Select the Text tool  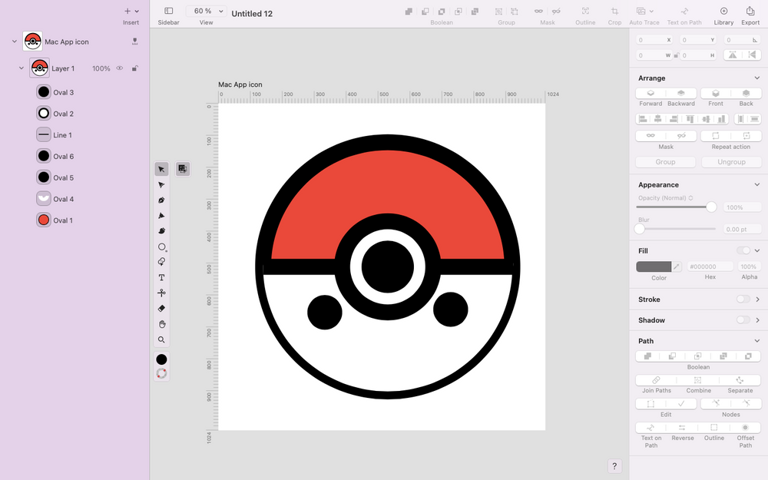point(161,278)
